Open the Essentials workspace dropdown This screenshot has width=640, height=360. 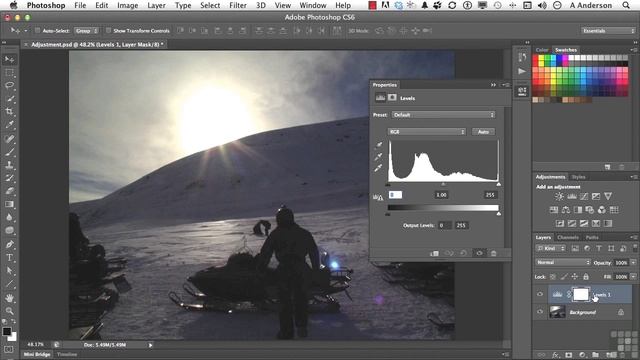click(x=608, y=31)
